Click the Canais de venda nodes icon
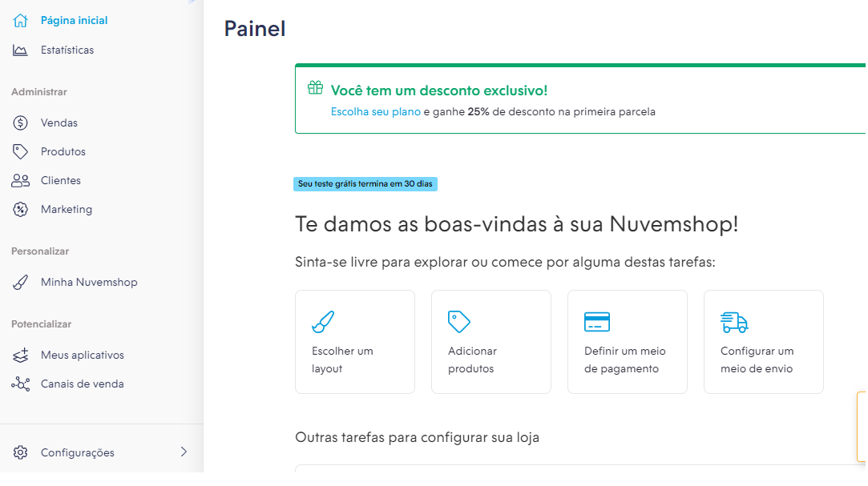Image resolution: width=868 pixels, height=486 pixels. click(x=21, y=384)
